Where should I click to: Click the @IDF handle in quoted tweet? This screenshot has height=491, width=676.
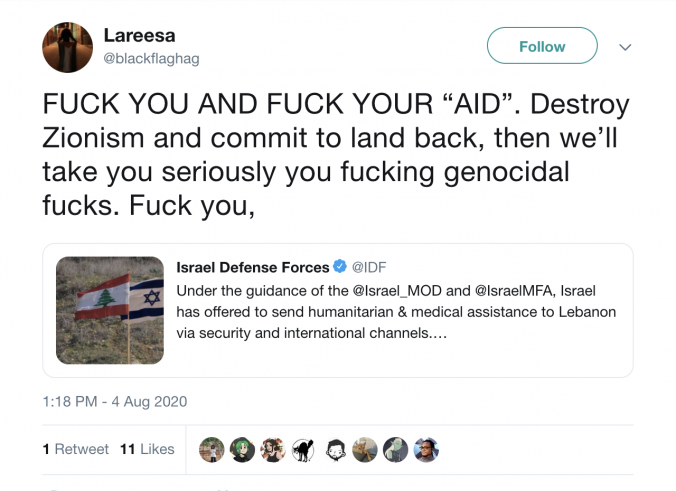click(x=367, y=267)
